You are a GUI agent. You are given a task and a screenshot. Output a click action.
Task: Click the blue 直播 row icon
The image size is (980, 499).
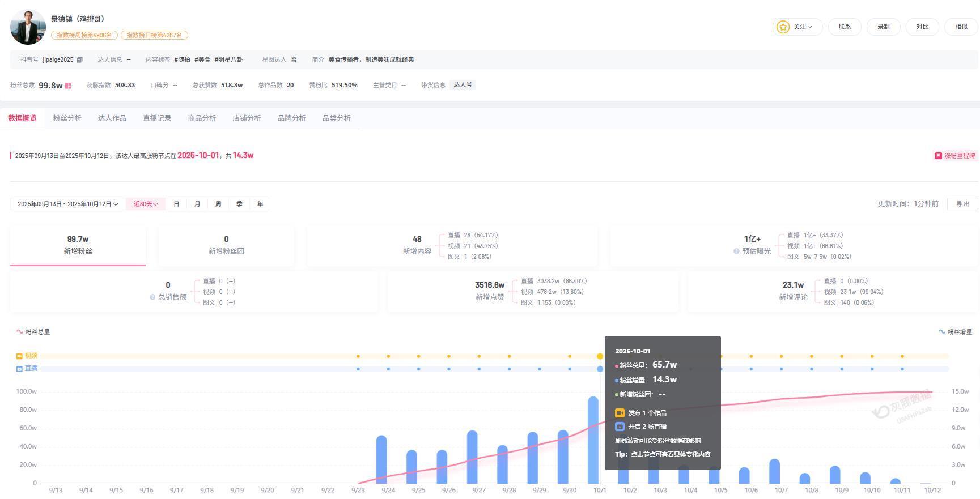(19, 369)
